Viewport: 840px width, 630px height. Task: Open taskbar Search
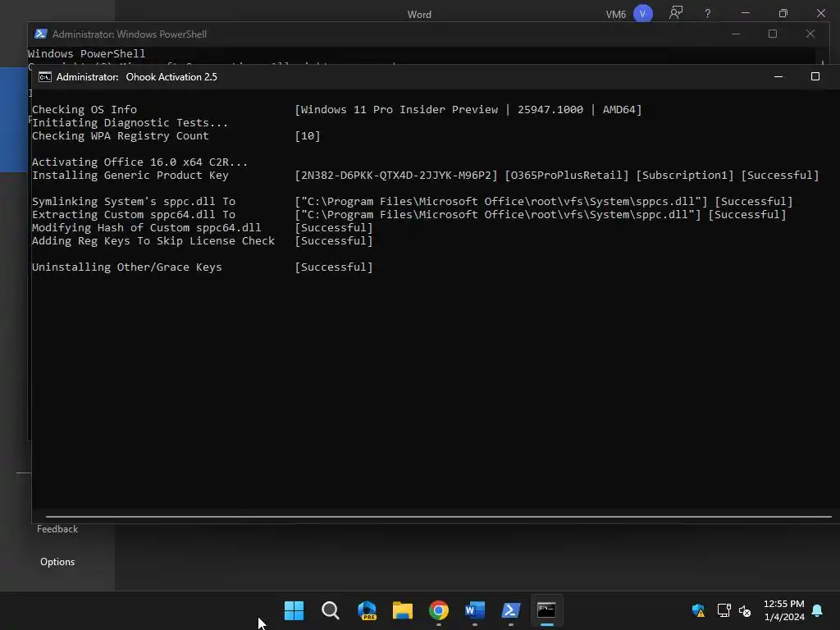click(330, 610)
